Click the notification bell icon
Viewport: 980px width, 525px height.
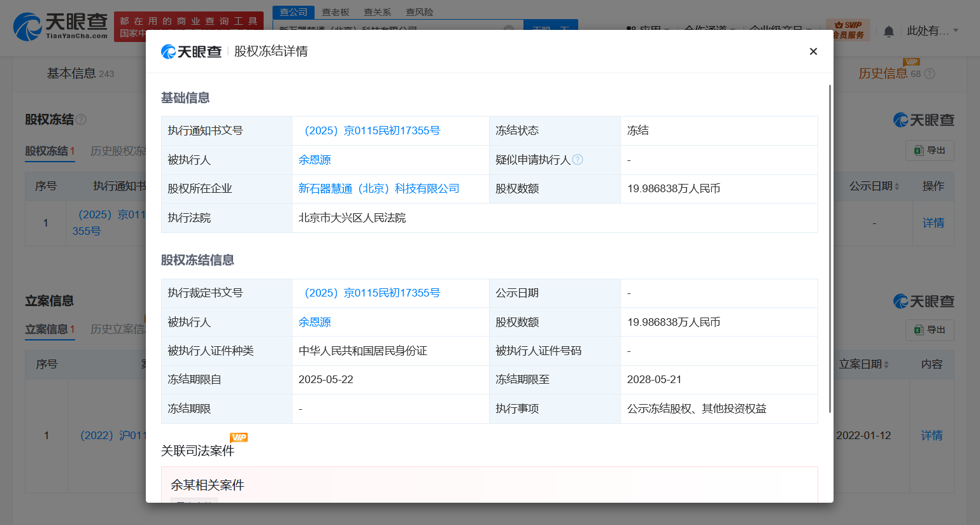tap(889, 31)
